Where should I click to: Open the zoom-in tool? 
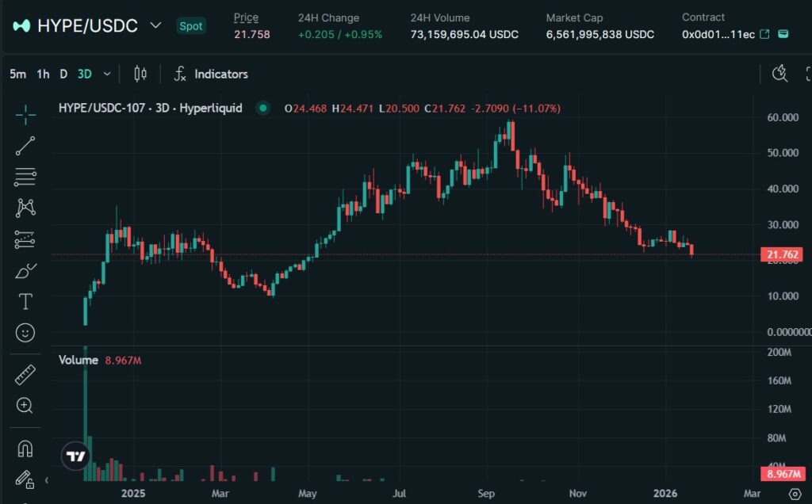pos(25,406)
